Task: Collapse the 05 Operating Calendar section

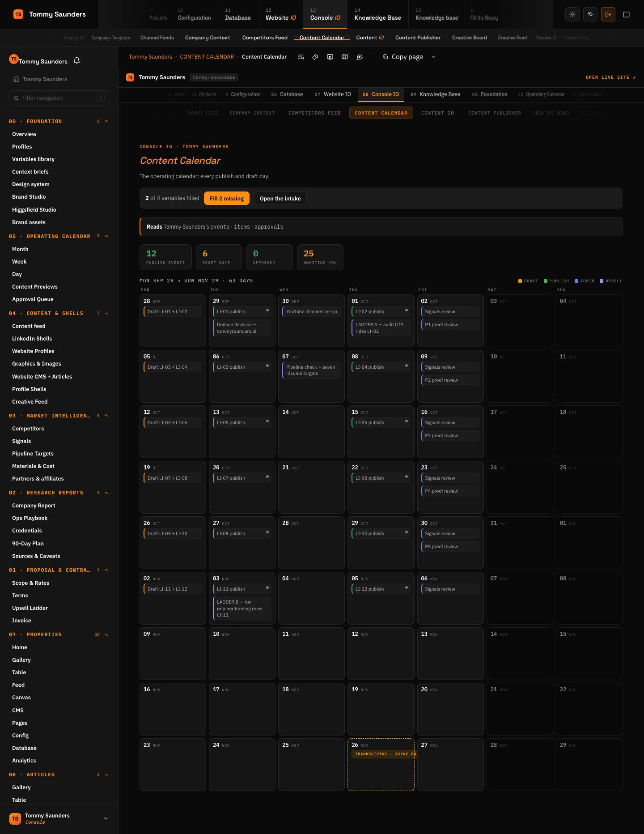Action: [106, 236]
